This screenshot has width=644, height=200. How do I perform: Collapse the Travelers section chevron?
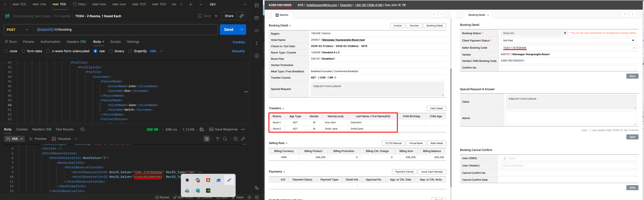[x=283, y=108]
